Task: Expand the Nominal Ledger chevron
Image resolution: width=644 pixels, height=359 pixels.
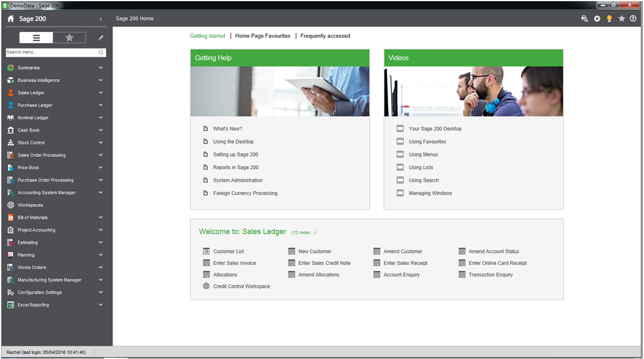Action: click(101, 117)
